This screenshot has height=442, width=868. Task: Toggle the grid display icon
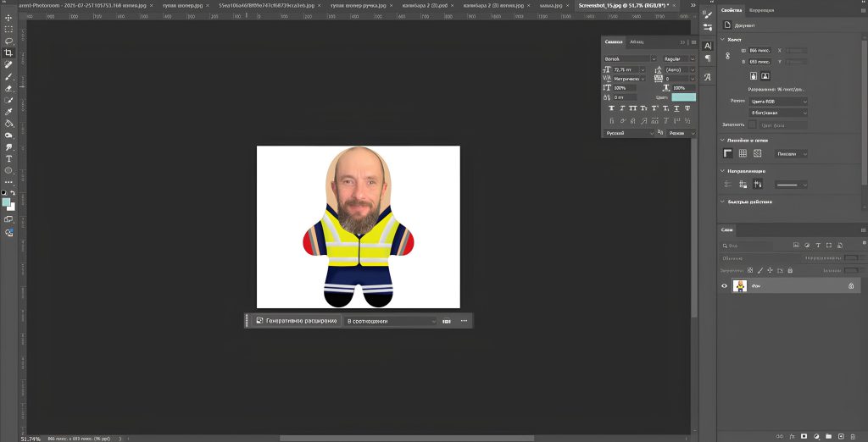[743, 153]
